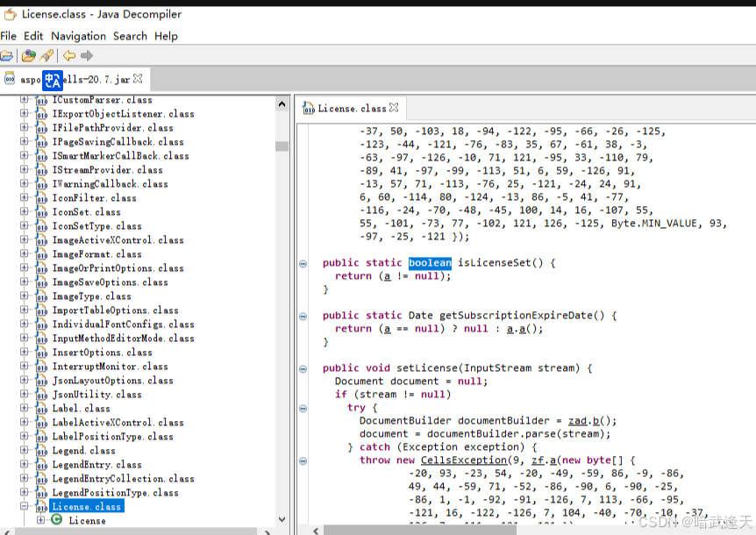Image resolution: width=756 pixels, height=535 pixels.
Task: Close the jar file tab
Action: (x=138, y=78)
